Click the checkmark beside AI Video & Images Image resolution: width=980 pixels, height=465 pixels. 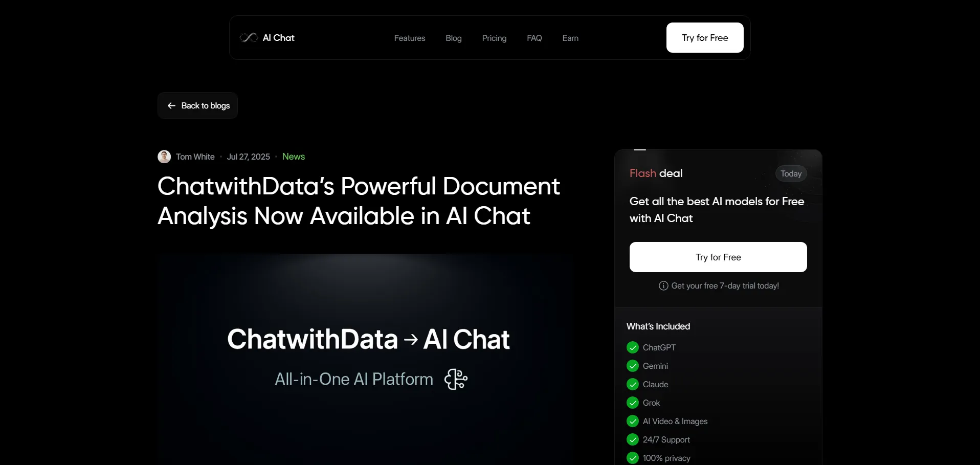(633, 422)
